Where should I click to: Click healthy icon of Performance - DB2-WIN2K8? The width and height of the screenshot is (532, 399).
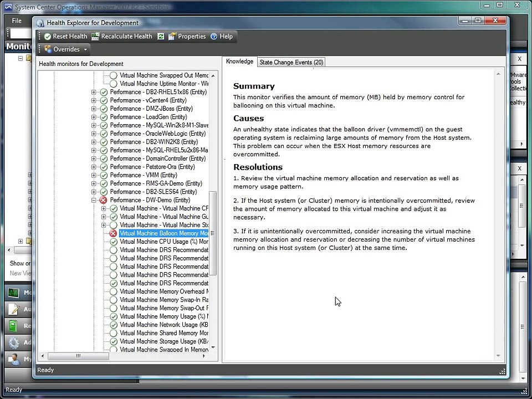104,142
